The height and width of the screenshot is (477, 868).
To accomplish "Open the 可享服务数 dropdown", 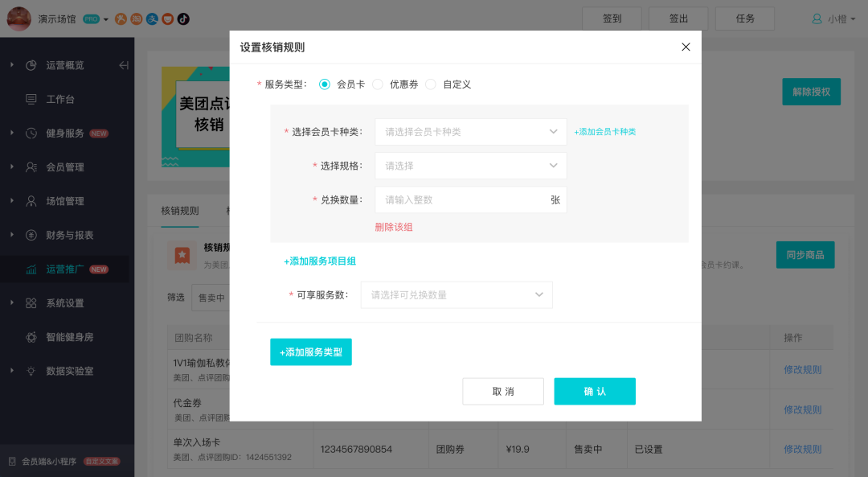I will (x=457, y=295).
